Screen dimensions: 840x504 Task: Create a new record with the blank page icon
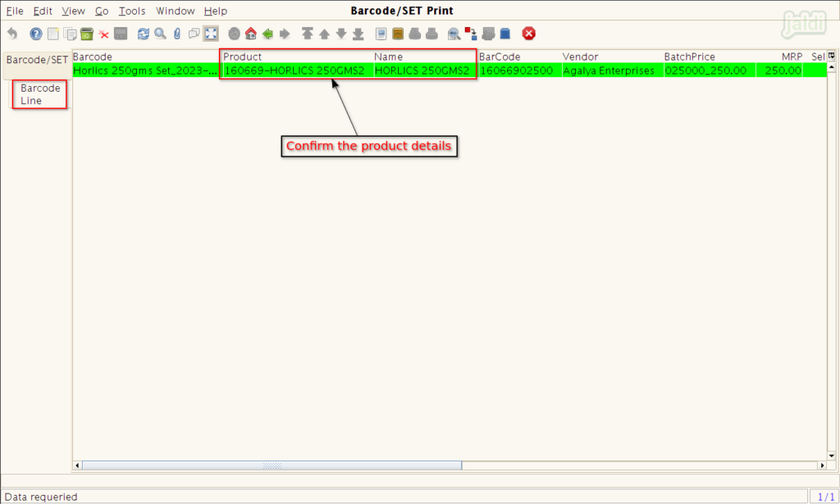click(x=53, y=34)
